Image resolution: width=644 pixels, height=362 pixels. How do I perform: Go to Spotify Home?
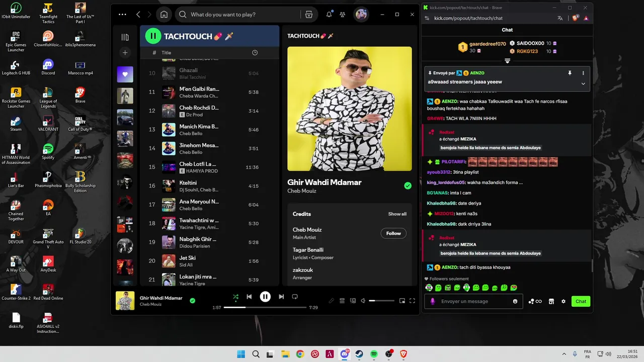click(x=164, y=15)
